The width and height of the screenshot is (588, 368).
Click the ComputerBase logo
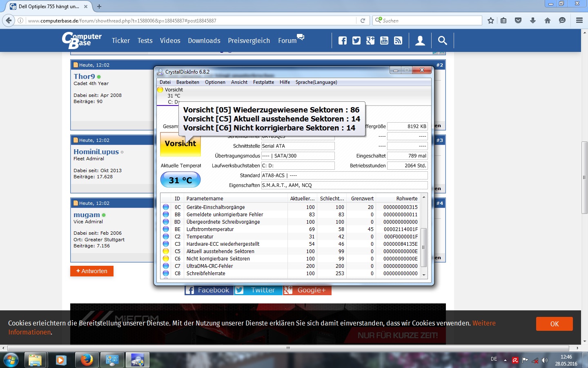(x=82, y=40)
